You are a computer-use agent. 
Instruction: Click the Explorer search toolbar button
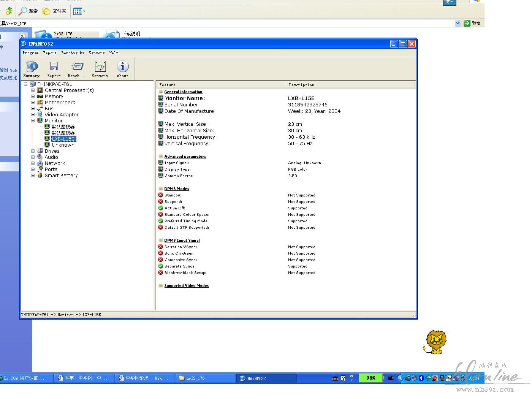pyautogui.click(x=28, y=11)
